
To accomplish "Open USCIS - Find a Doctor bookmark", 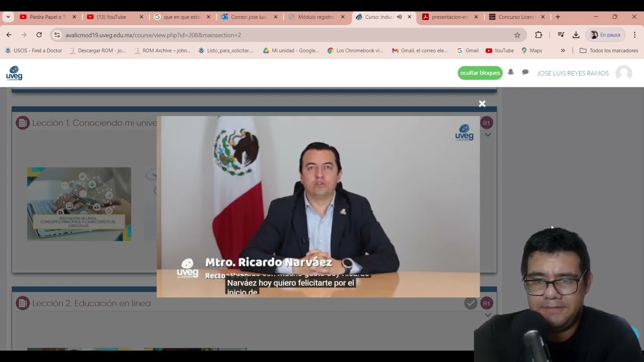I will pyautogui.click(x=33, y=50).
